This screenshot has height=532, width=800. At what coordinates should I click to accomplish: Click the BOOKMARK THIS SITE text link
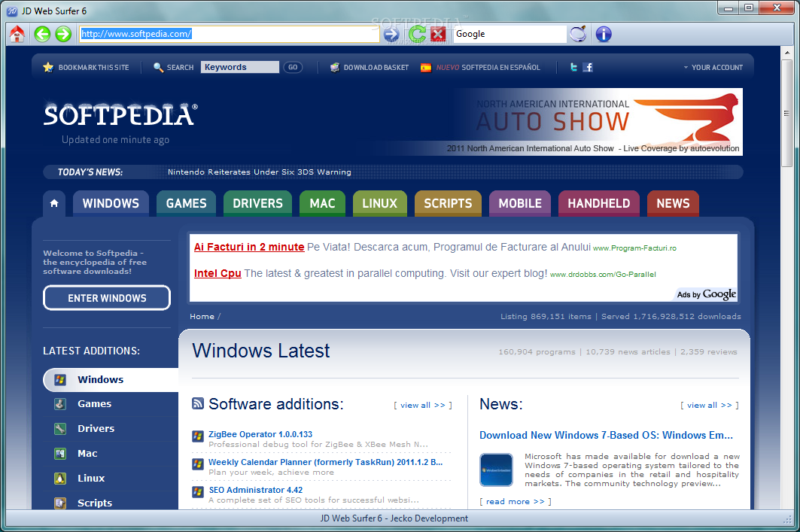93,67
